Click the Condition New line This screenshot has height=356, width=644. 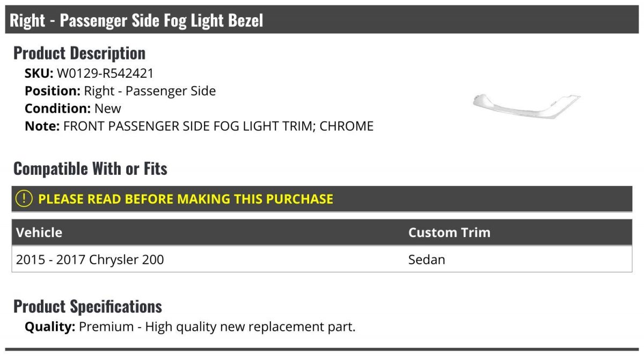(x=73, y=108)
